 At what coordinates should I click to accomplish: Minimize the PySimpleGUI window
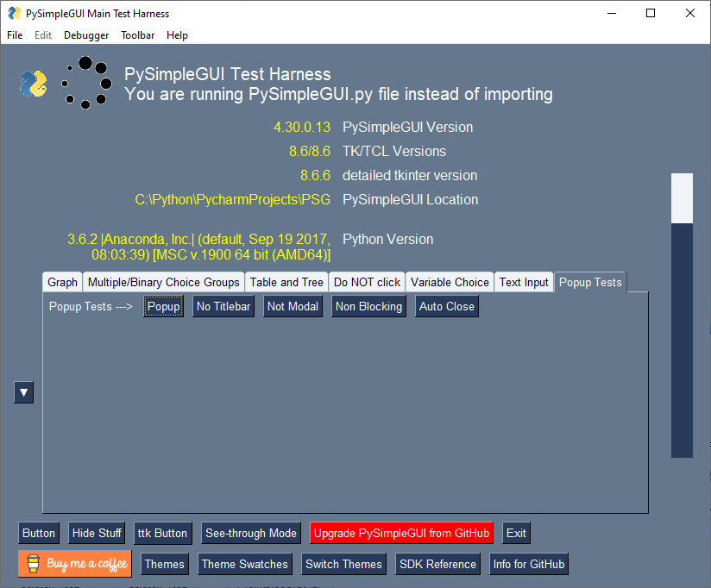coord(612,13)
